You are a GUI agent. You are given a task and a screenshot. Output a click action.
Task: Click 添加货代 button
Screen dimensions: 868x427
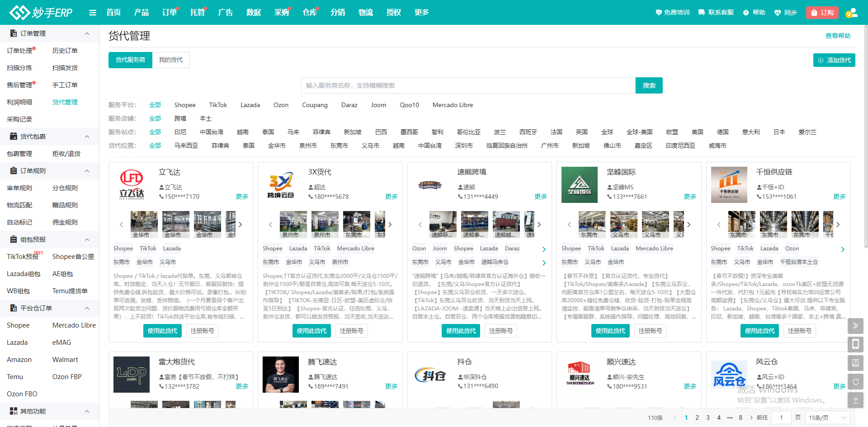(x=834, y=60)
